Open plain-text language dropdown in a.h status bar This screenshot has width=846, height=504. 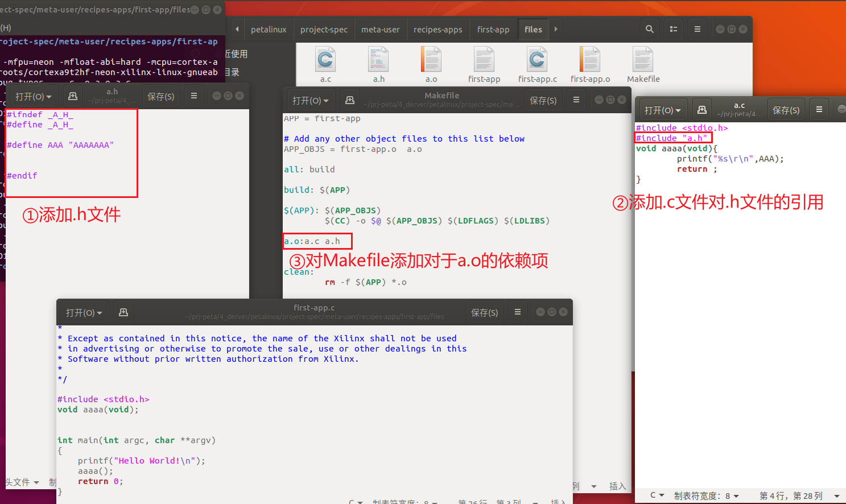point(22,482)
